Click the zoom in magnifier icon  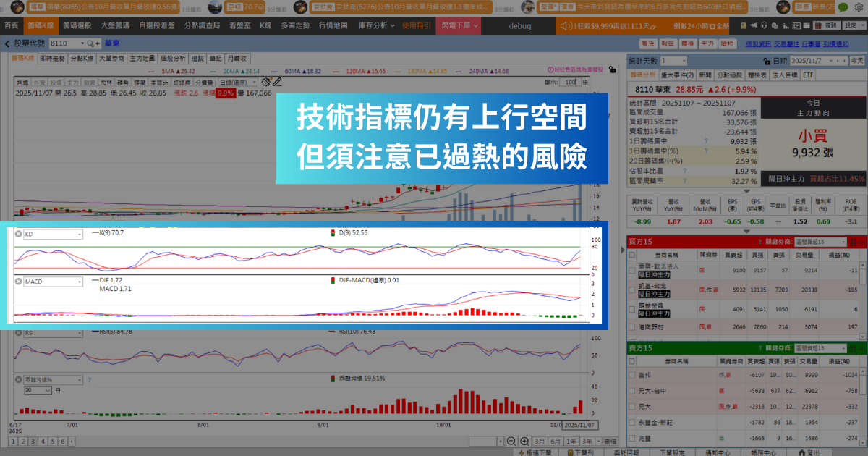(524, 441)
